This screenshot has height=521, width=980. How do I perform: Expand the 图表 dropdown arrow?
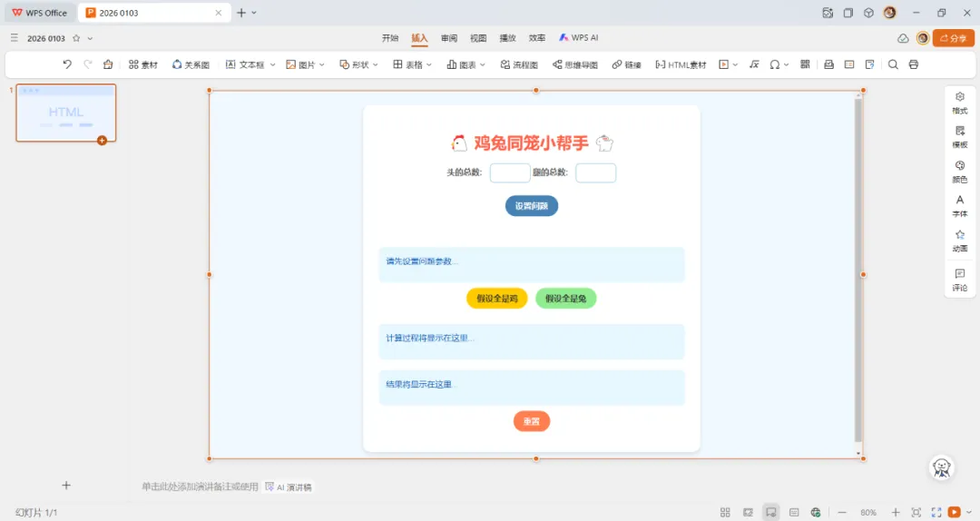pyautogui.click(x=483, y=64)
